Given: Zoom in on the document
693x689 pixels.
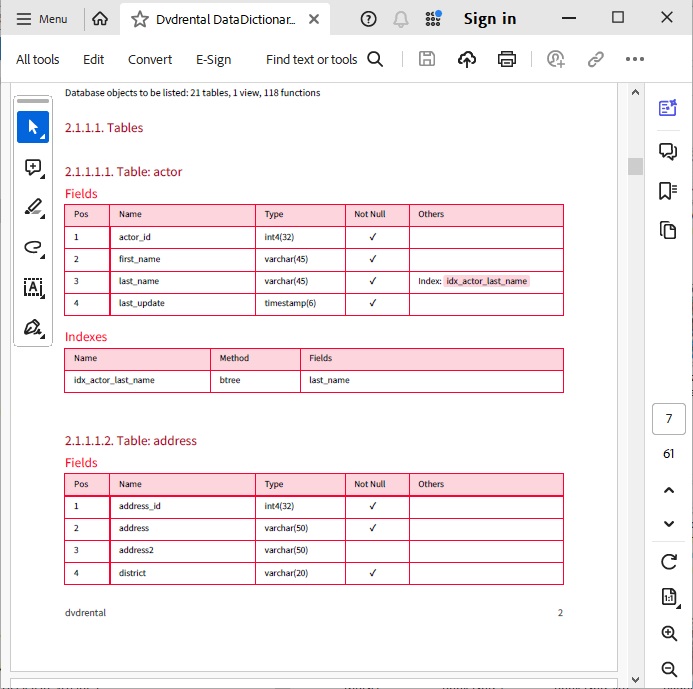Looking at the screenshot, I should pyautogui.click(x=669, y=633).
